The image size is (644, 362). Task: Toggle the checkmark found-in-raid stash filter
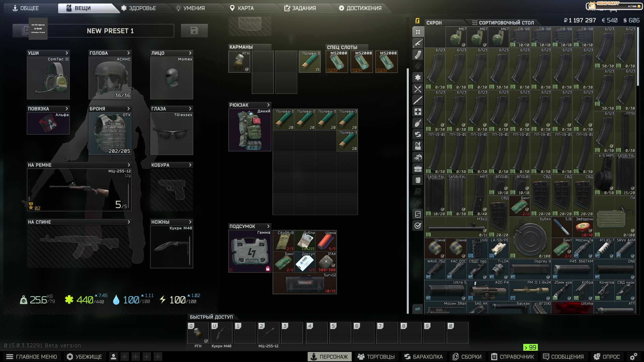pyautogui.click(x=418, y=225)
